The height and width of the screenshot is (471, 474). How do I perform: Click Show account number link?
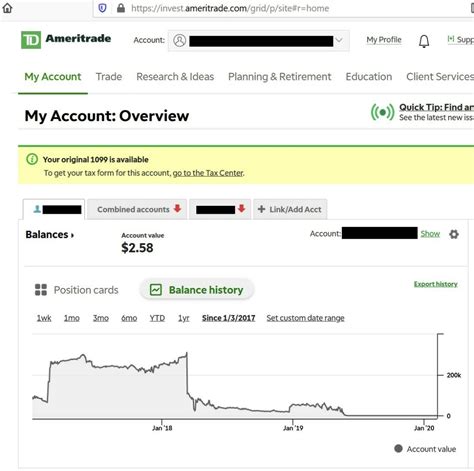(x=430, y=234)
